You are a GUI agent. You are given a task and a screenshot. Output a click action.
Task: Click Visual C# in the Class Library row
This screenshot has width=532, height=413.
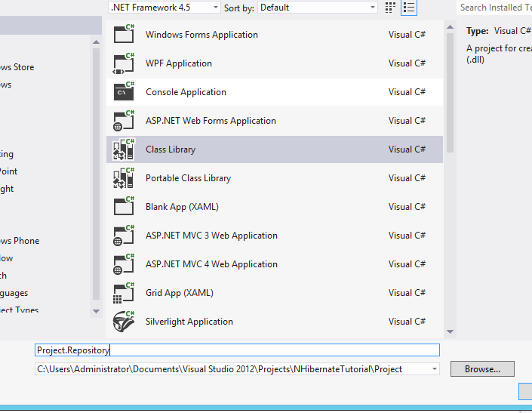(407, 149)
